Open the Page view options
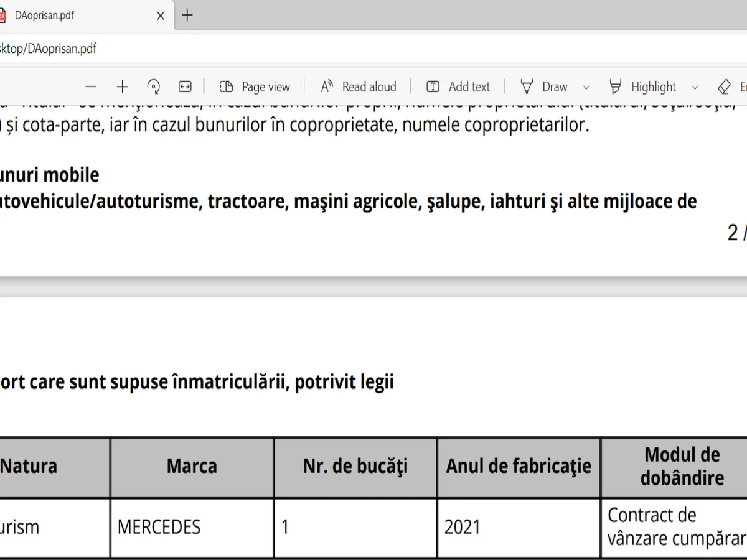 255,87
